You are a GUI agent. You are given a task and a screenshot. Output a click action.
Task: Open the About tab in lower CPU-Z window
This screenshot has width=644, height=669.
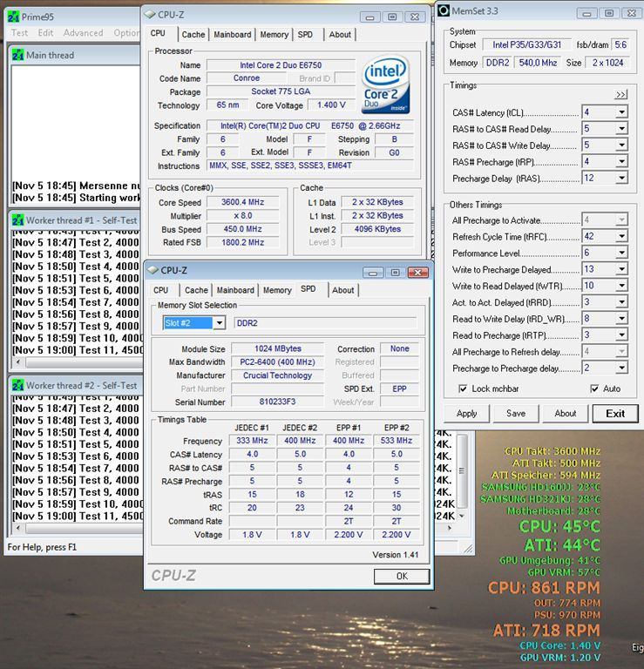point(343,290)
